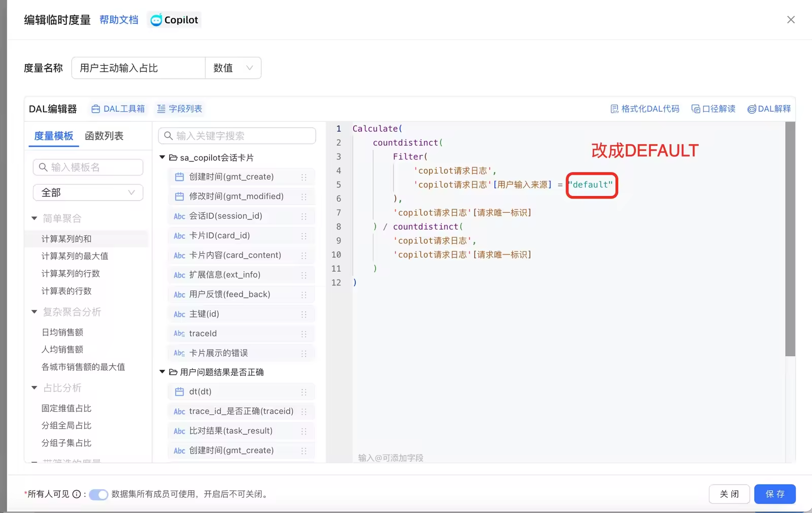Switch to the 度量模板 tab

pyautogui.click(x=54, y=136)
